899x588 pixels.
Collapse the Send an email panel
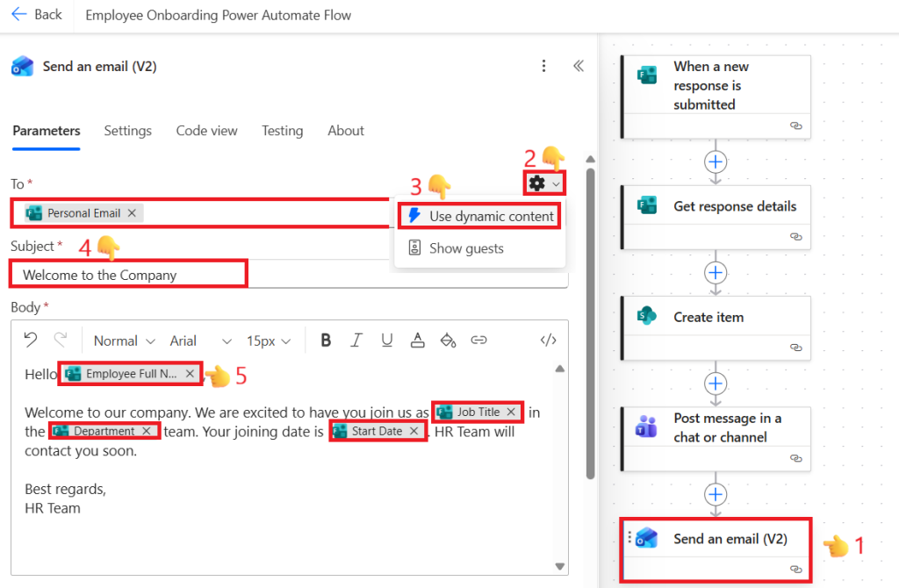click(x=578, y=66)
